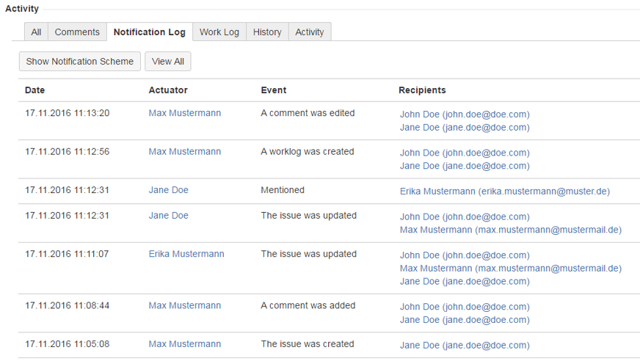
Task: Click Show Notification Scheme button
Action: pyautogui.click(x=80, y=62)
